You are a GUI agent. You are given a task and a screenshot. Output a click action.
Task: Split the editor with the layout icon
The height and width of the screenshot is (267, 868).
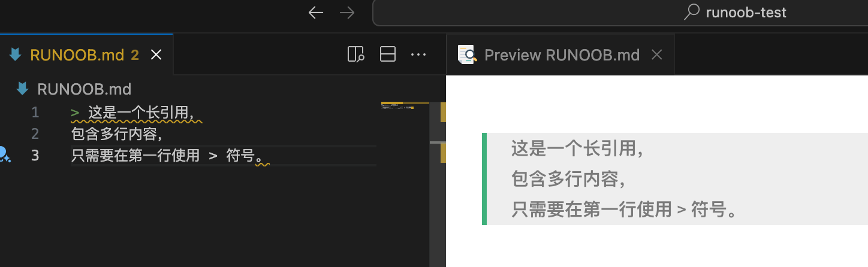[388, 55]
